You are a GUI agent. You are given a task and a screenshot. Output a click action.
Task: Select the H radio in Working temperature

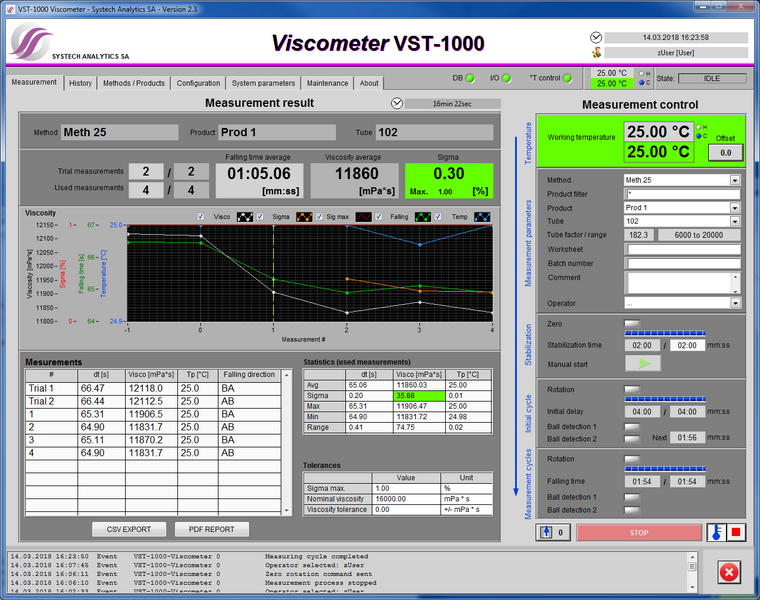(x=699, y=127)
